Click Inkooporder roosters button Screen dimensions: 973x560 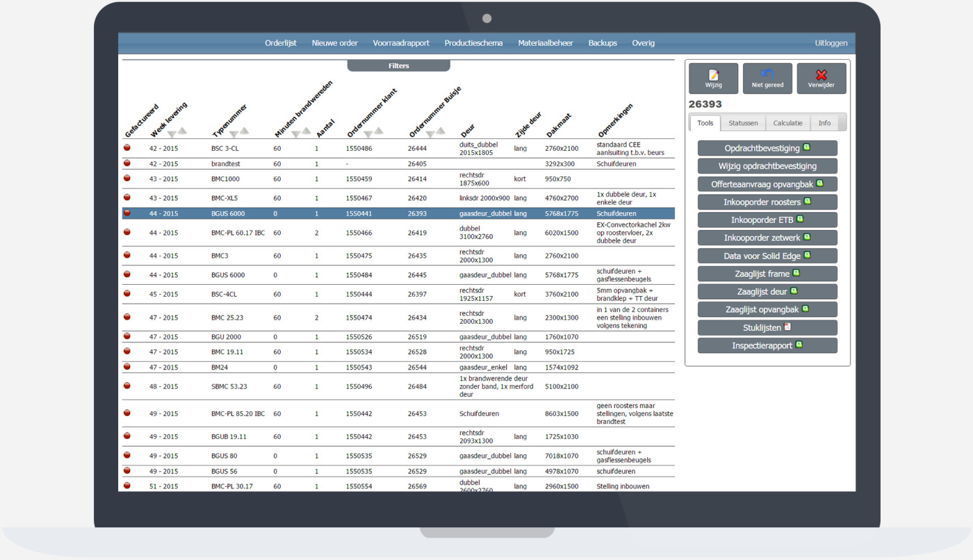click(767, 202)
